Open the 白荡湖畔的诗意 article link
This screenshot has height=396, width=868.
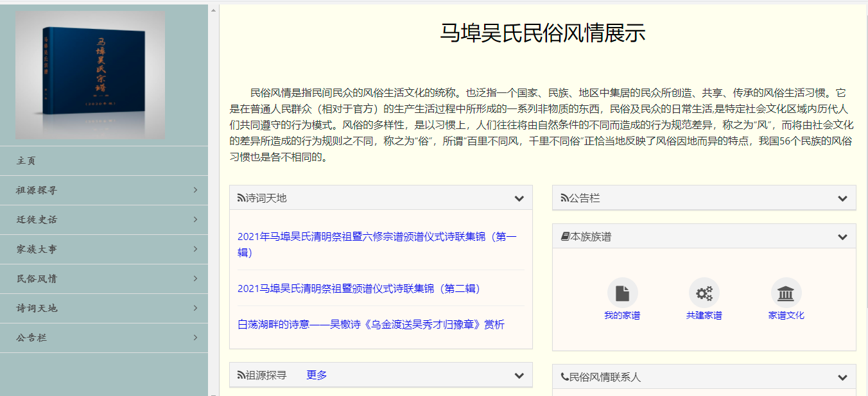click(370, 325)
